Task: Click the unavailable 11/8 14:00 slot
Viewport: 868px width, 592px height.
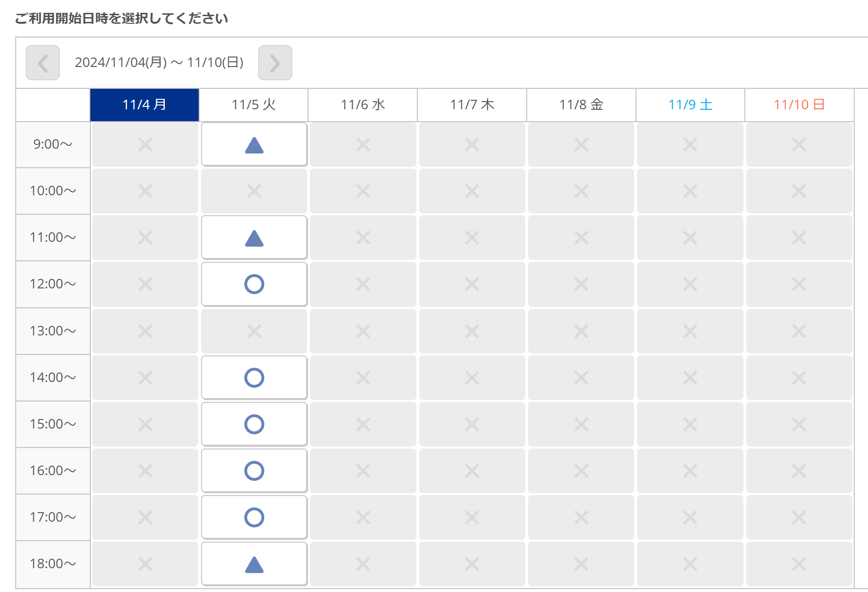Action: point(581,378)
